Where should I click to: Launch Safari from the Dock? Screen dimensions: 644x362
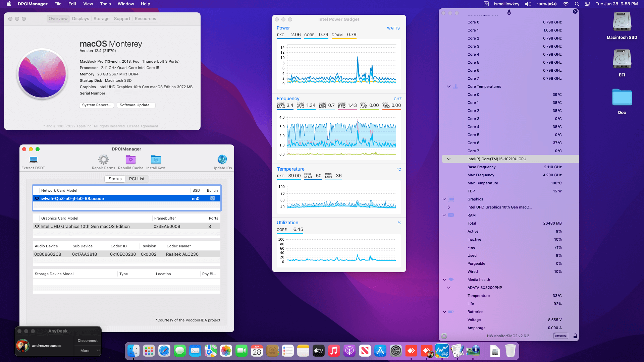click(164, 351)
